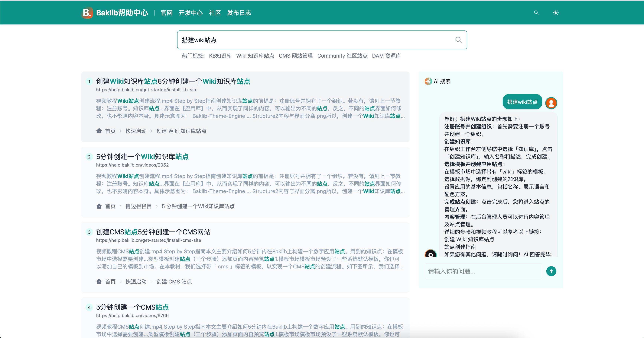
Task: Select the CMS 网站管理 hot tag
Action: coord(296,56)
